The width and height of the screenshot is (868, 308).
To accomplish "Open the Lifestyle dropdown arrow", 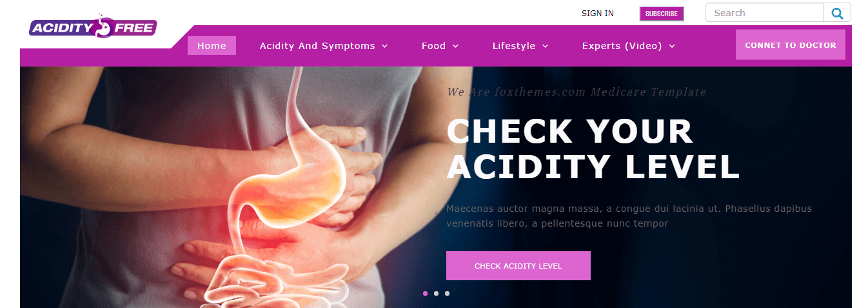I will tap(545, 46).
